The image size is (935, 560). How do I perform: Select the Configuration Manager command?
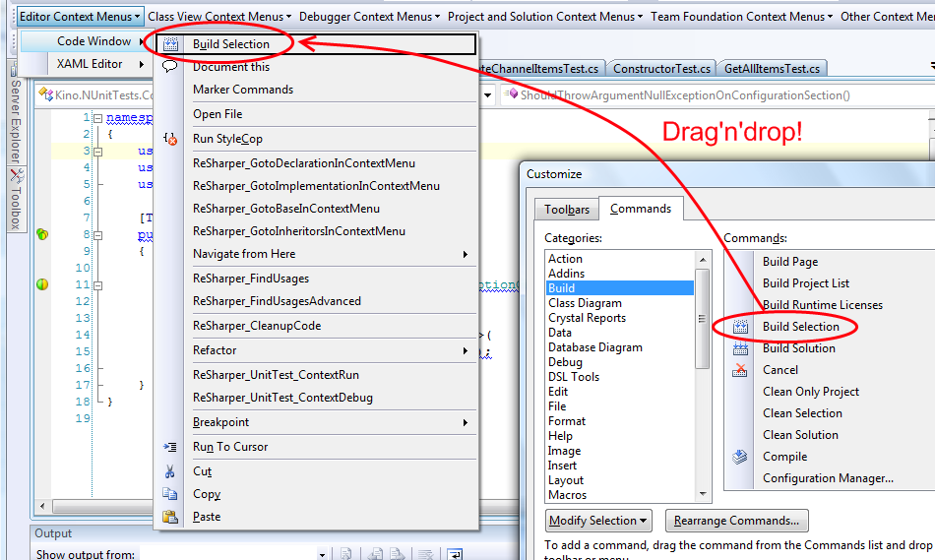point(828,478)
